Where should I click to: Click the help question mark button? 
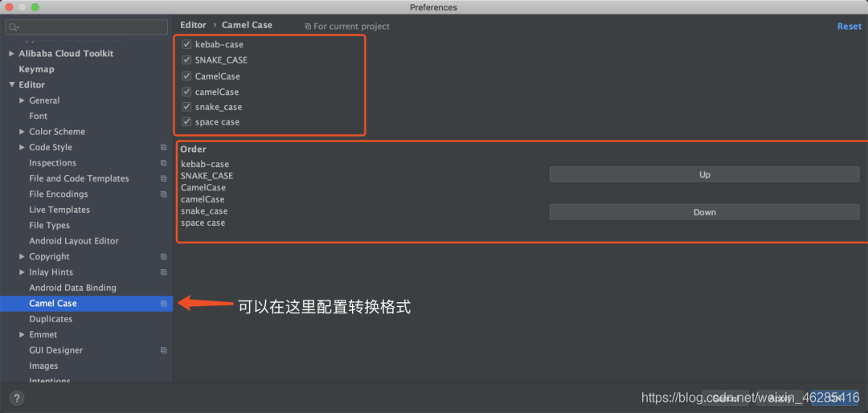click(17, 398)
